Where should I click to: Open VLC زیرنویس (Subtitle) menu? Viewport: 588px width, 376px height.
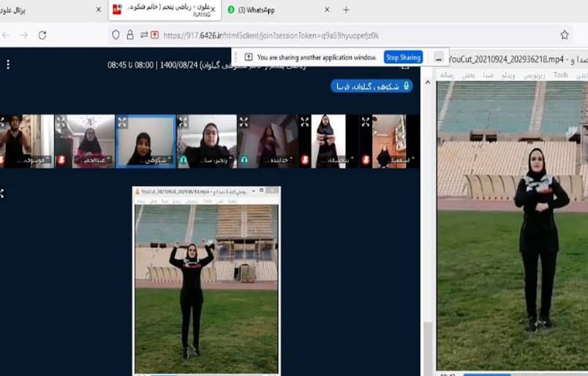(x=534, y=75)
